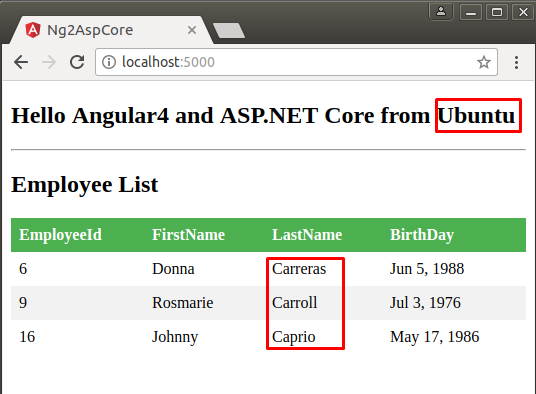Select the first name Donna
The height and width of the screenshot is (394, 536).
tap(173, 269)
